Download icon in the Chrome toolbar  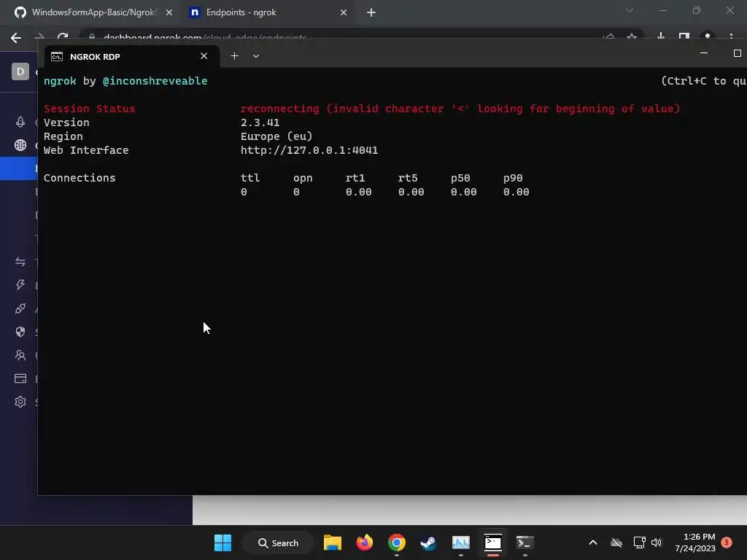(661, 36)
